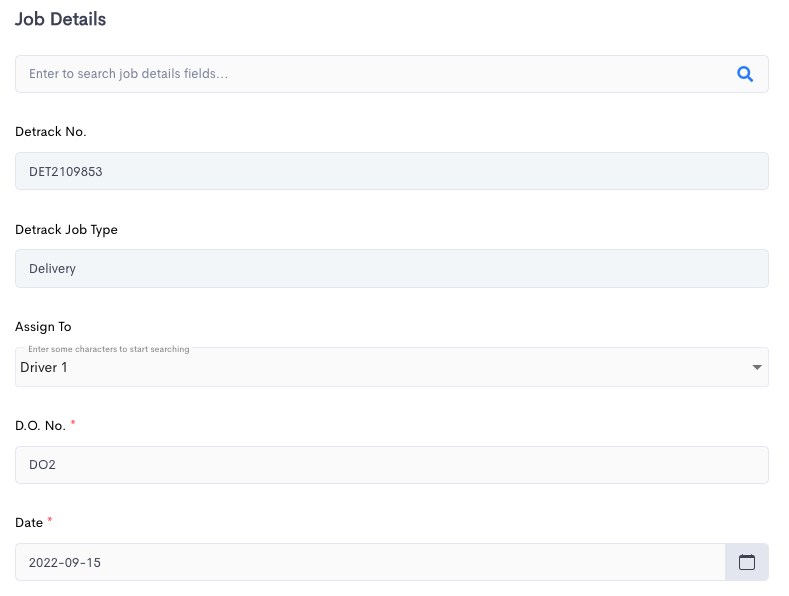The width and height of the screenshot is (789, 596).
Task: Click the red asterisk beside Date
Action: (x=50, y=521)
